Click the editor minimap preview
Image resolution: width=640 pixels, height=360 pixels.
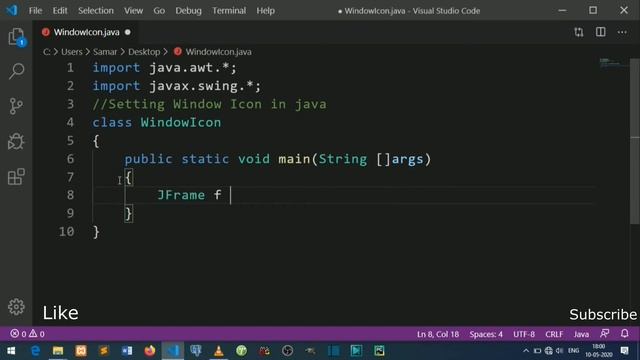tap(614, 62)
